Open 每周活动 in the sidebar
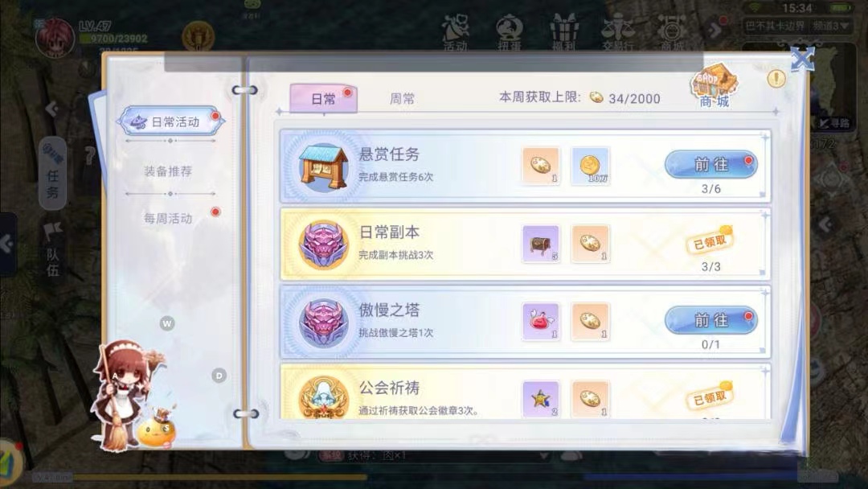 pyautogui.click(x=168, y=219)
